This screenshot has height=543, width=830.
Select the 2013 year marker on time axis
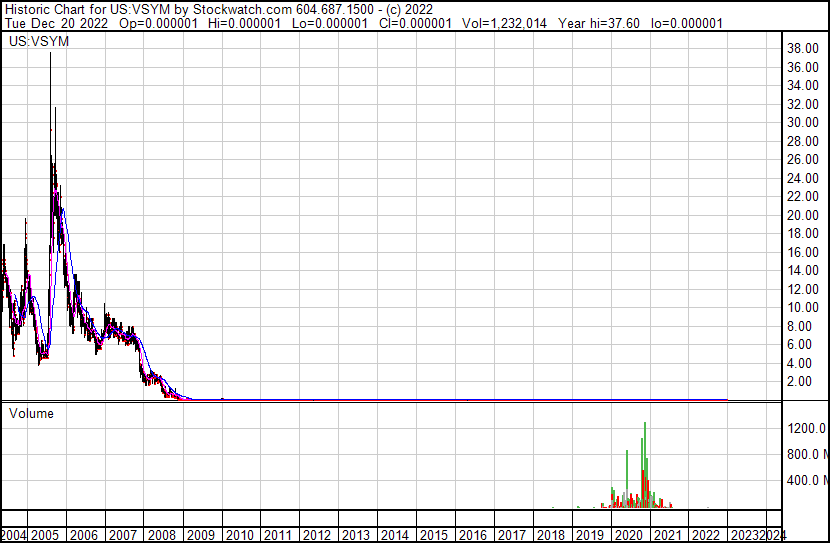(356, 535)
